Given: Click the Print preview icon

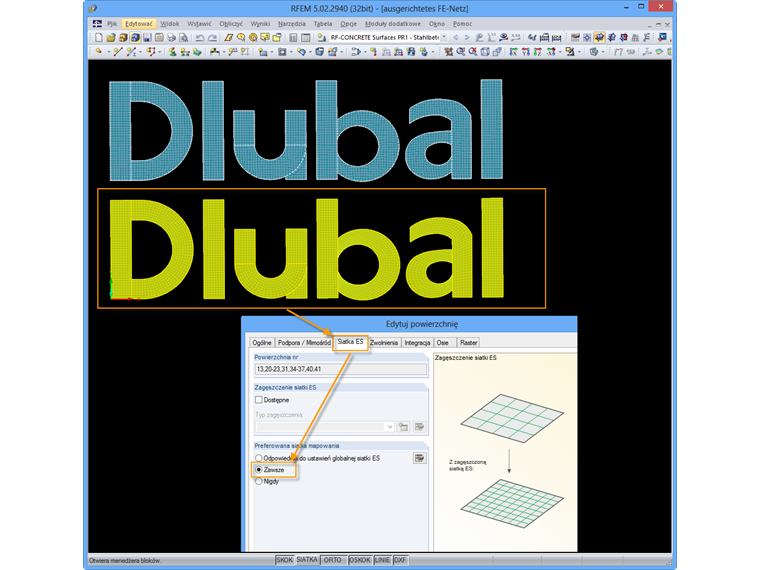Looking at the screenshot, I should tap(183, 37).
